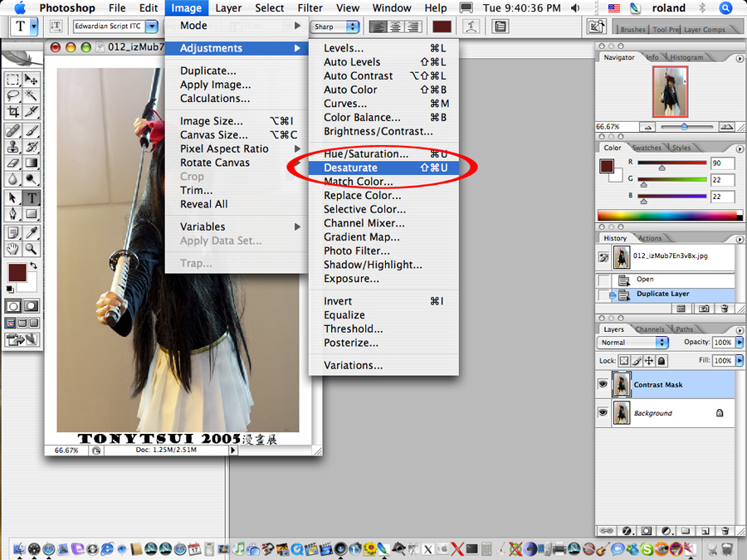Viewport: 747px width, 560px height.
Task: Select the Hand tool
Action: [x=13, y=249]
